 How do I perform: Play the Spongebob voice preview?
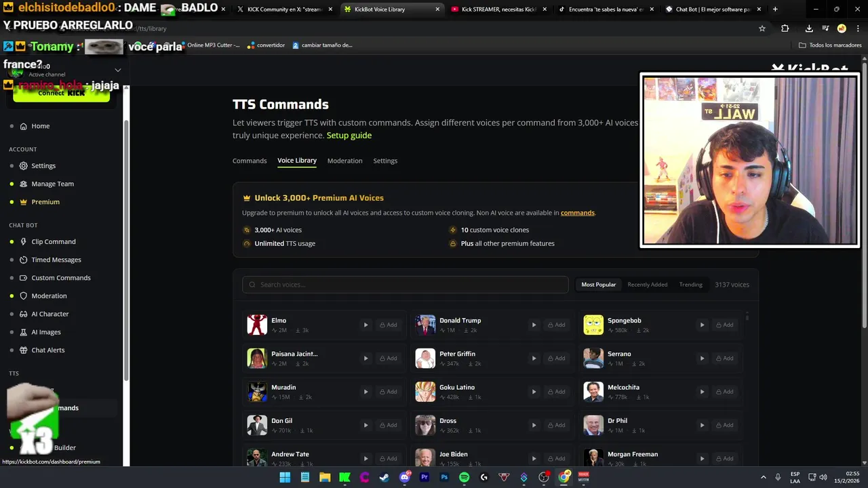pos(702,325)
